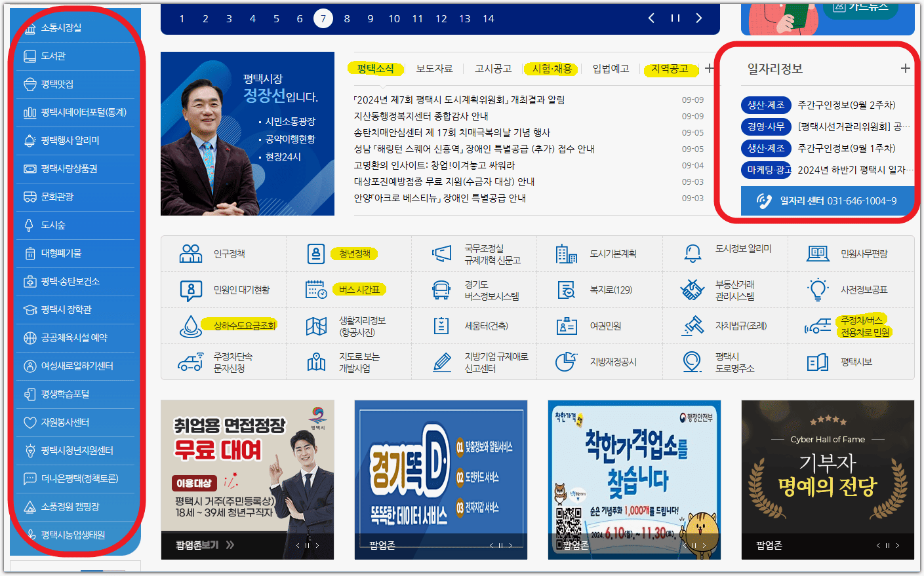Expand the 일자리정보 section with the plus button
Image resolution: width=924 pixels, height=576 pixels.
[x=906, y=67]
